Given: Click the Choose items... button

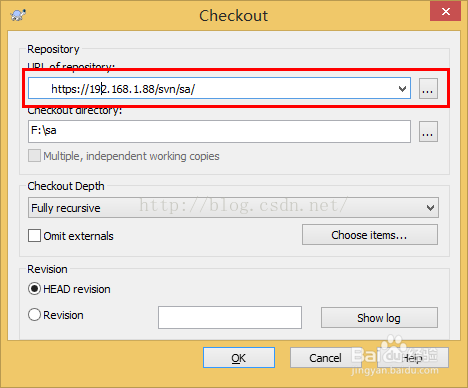Looking at the screenshot, I should (370, 235).
